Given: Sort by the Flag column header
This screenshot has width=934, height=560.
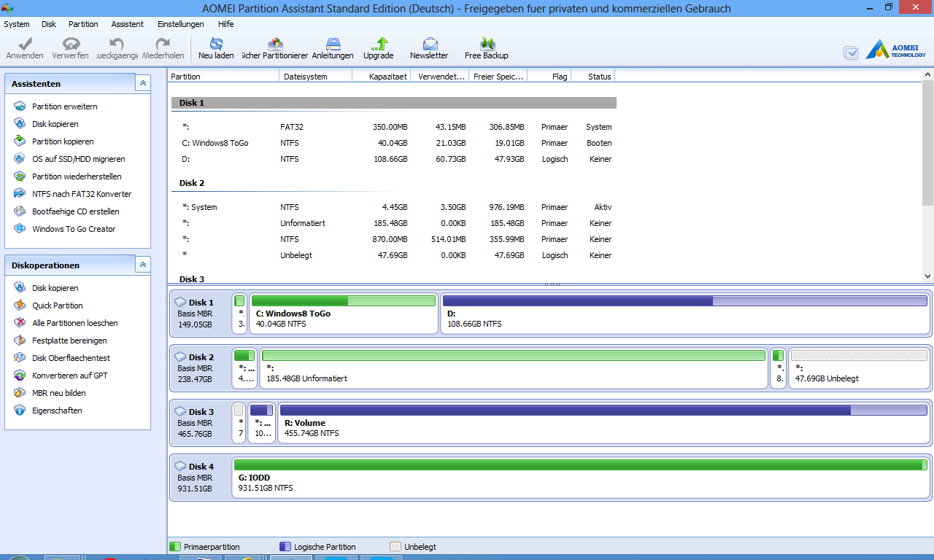Looking at the screenshot, I should tap(549, 76).
